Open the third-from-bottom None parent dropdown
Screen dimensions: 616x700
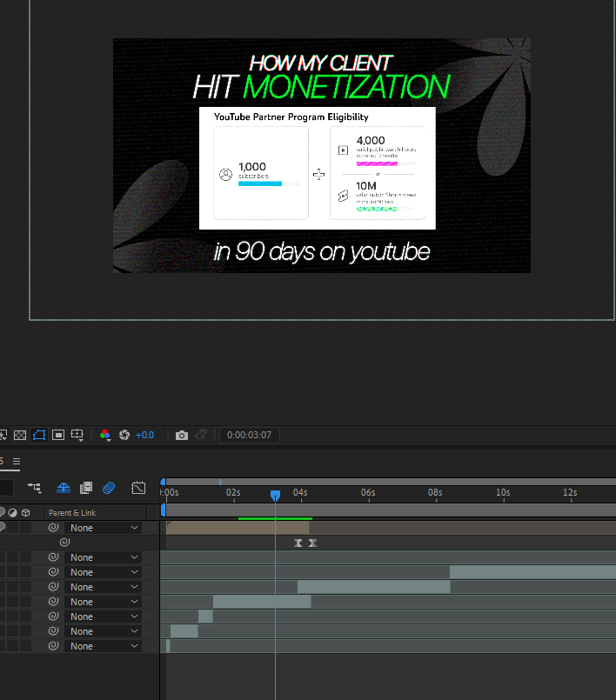point(104,617)
